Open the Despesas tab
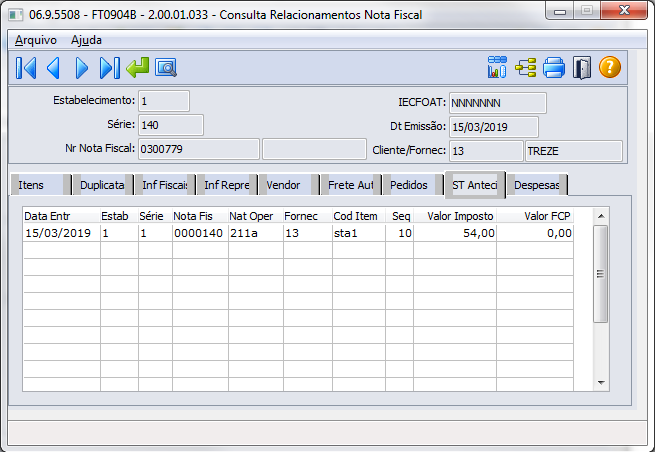This screenshot has height=452, width=655. coord(537,185)
